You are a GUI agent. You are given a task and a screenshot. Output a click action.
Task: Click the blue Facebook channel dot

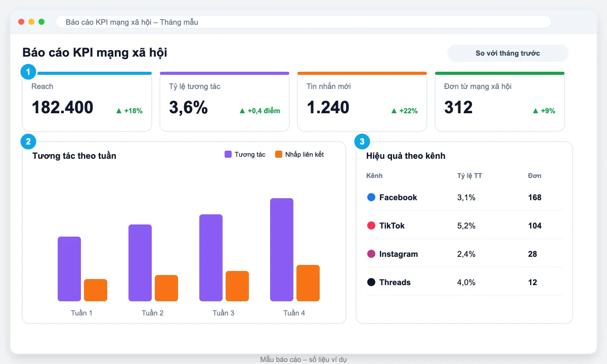point(371,197)
